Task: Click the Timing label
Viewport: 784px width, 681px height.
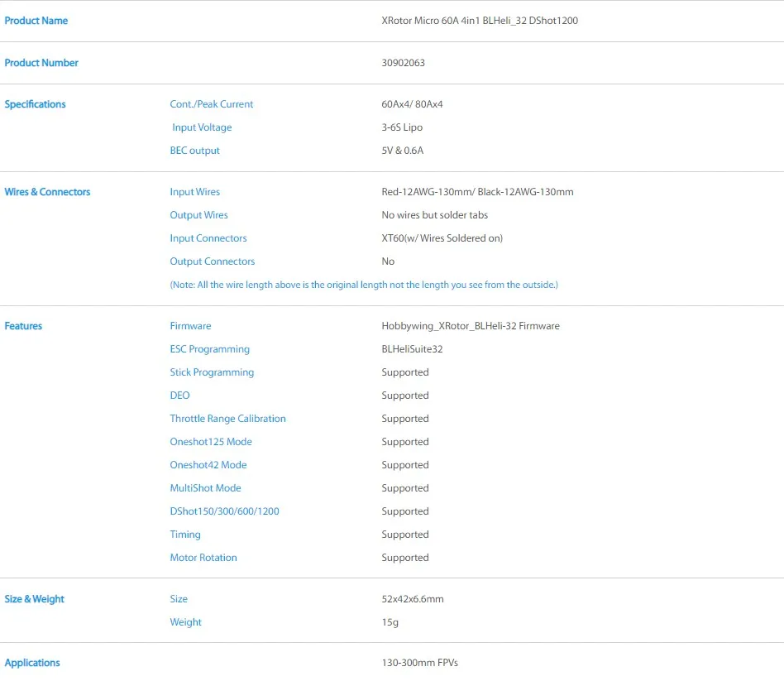Action: 185,535
